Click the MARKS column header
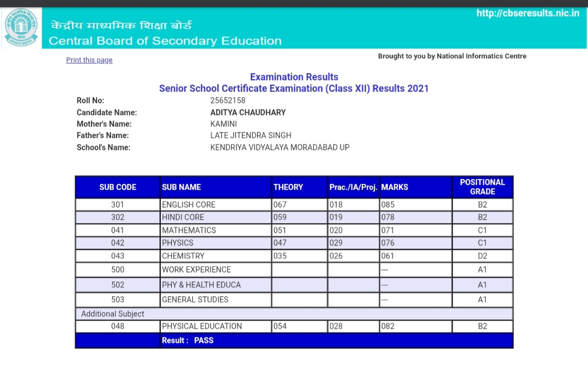The height and width of the screenshot is (366, 588). click(x=415, y=187)
